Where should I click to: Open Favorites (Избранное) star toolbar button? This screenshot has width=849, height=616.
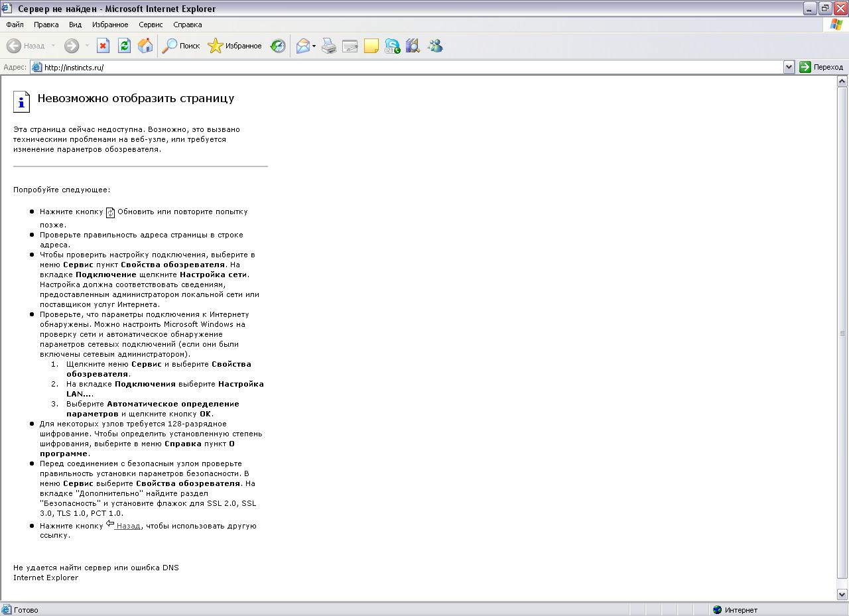(x=235, y=46)
